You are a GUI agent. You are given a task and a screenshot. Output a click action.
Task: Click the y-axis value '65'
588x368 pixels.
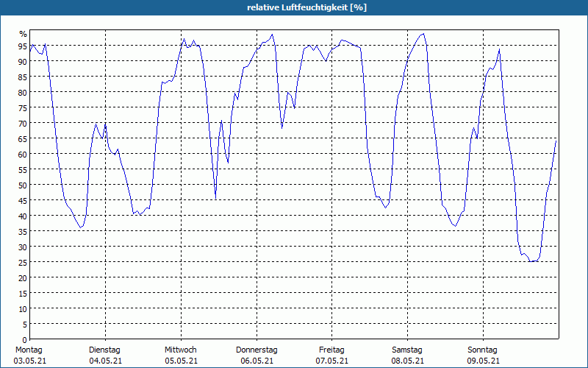point(23,139)
